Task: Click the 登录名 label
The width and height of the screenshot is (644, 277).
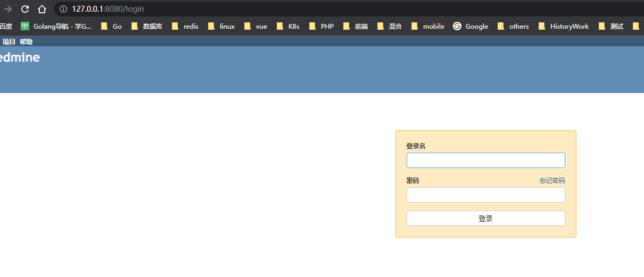Action: click(416, 146)
